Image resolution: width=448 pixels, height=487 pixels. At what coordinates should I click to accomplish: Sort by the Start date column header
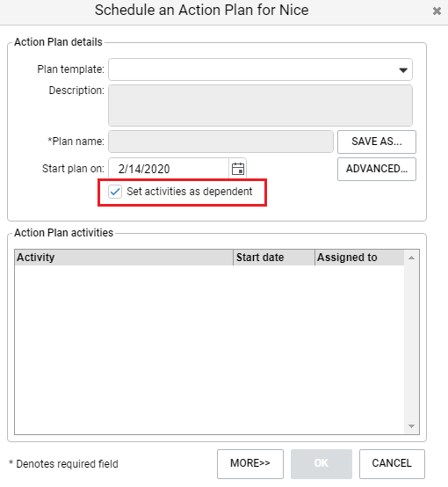tap(274, 258)
